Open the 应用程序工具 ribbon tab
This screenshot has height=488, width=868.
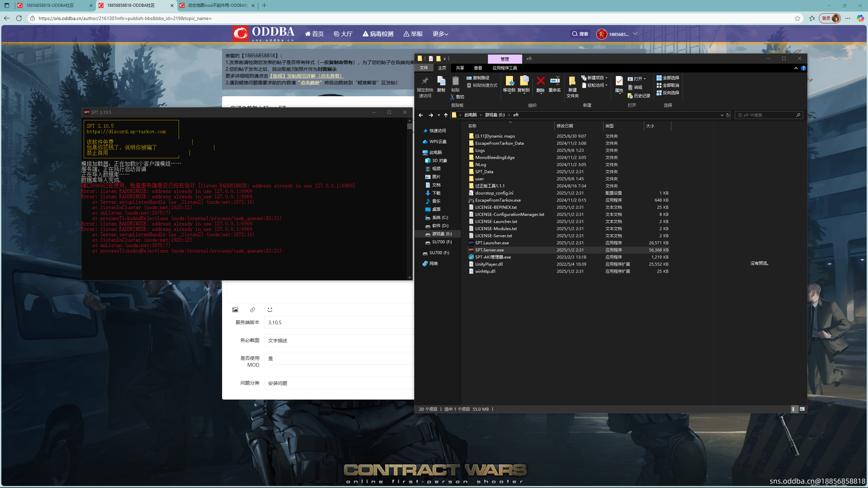coord(505,68)
